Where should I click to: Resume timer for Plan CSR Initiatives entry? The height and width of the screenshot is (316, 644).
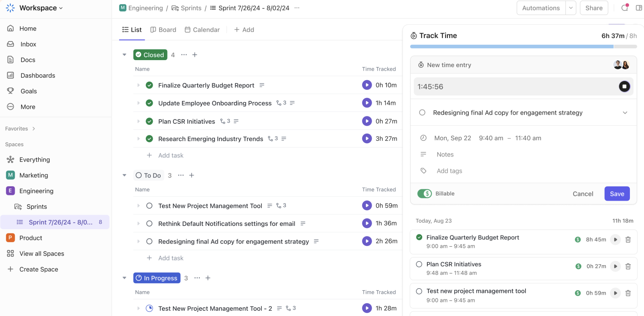[615, 266]
